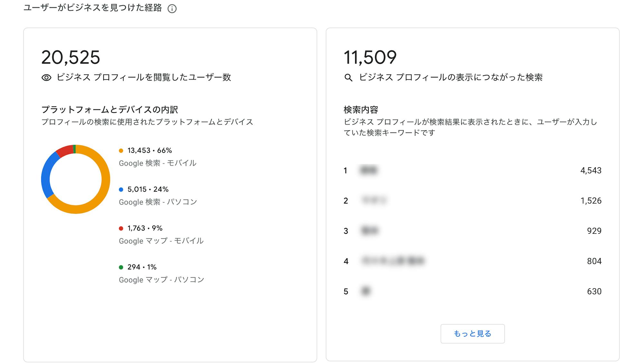
Task: Click the 11,509 searches total
Action: pos(370,58)
